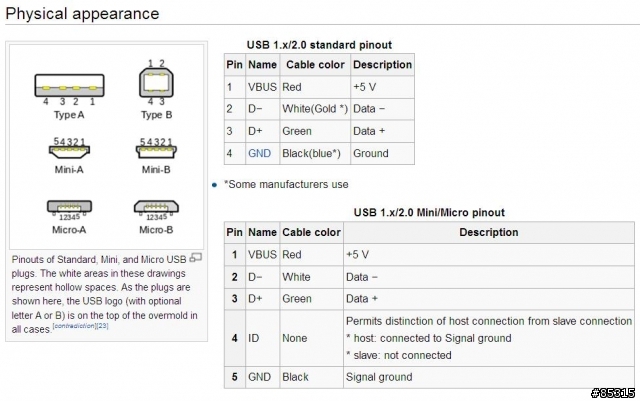Screen dimensions: 640x401
Task: Click the #85315 watermark label
Action: (x=612, y=390)
